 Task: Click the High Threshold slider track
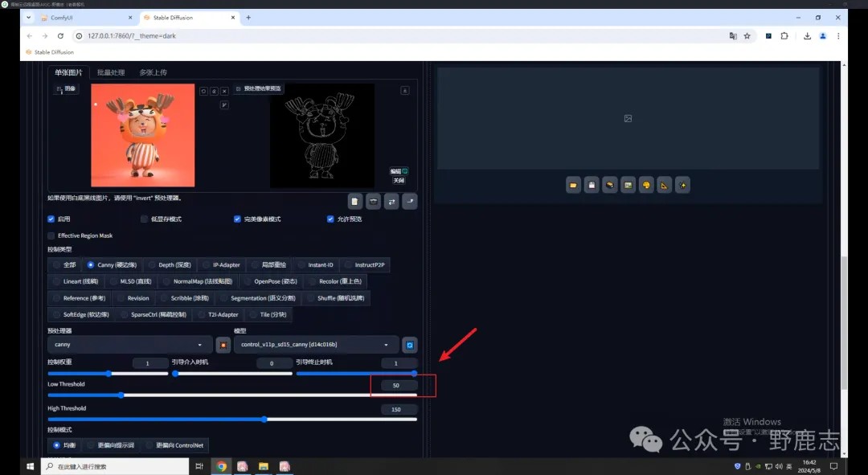click(x=232, y=419)
